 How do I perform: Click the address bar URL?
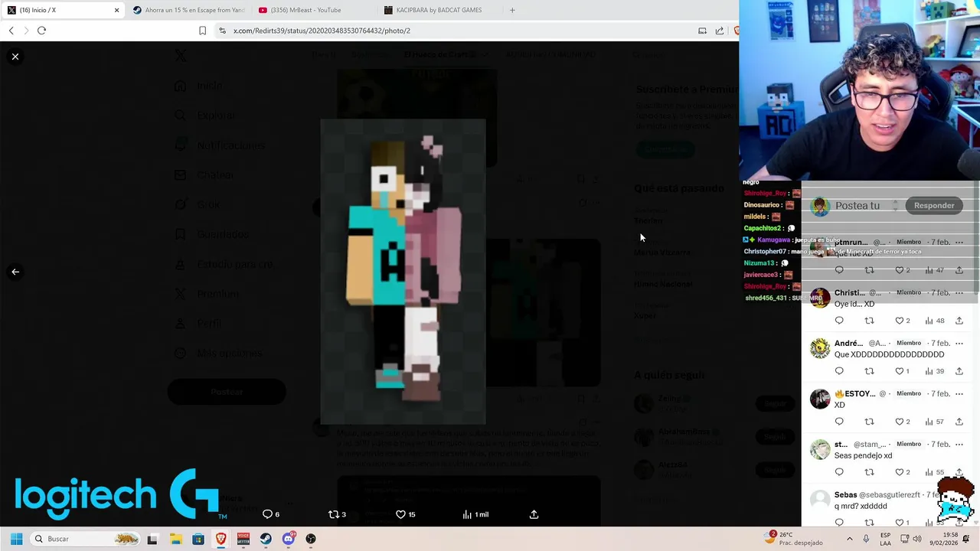(322, 31)
